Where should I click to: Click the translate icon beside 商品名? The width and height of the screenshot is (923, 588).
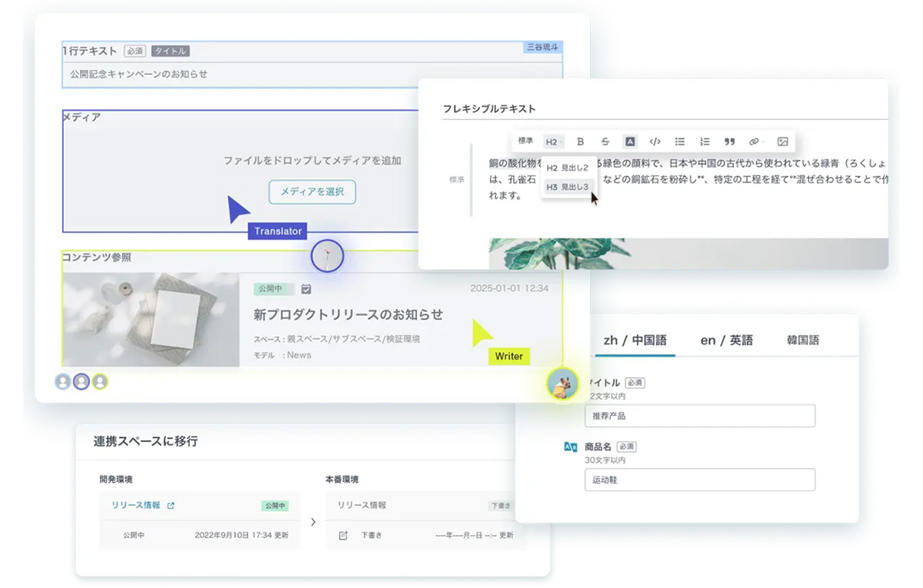(x=571, y=447)
